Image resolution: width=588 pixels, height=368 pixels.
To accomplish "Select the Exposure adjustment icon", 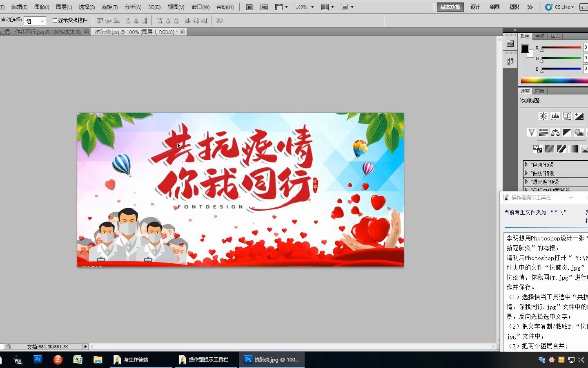I will (579, 116).
